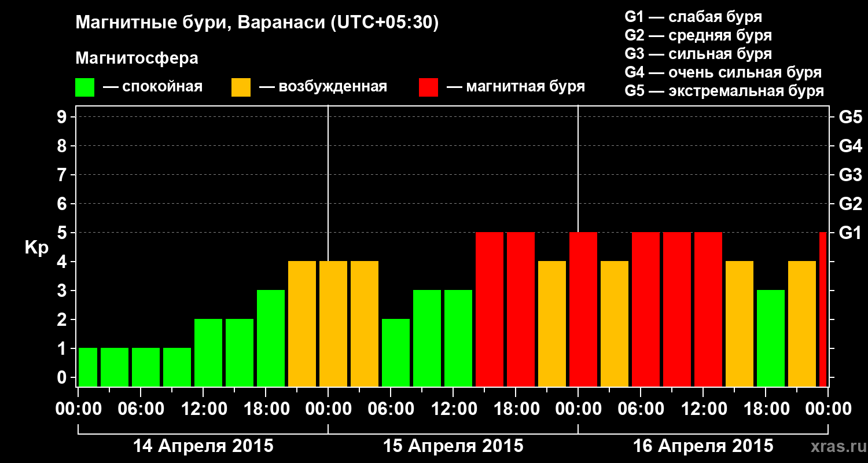868x463 pixels.
Task: Click the "G2 — средняя буря" line
Action: tap(698, 35)
